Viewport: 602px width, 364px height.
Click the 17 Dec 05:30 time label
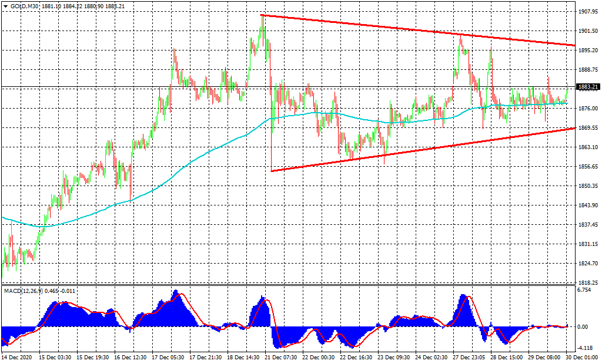[x=168, y=357]
